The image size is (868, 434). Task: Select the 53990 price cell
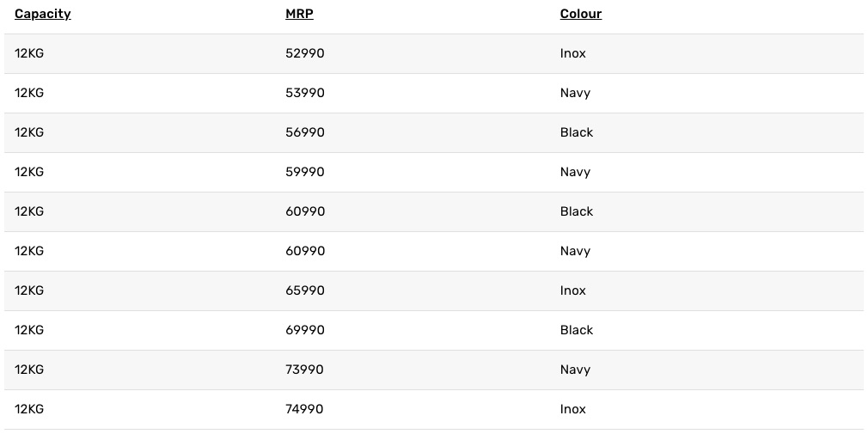(x=305, y=93)
